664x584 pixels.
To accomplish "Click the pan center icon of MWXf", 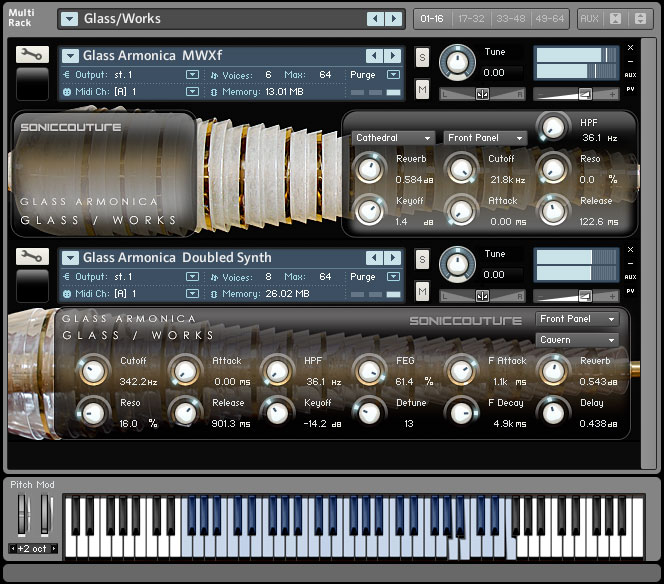I will (482, 94).
